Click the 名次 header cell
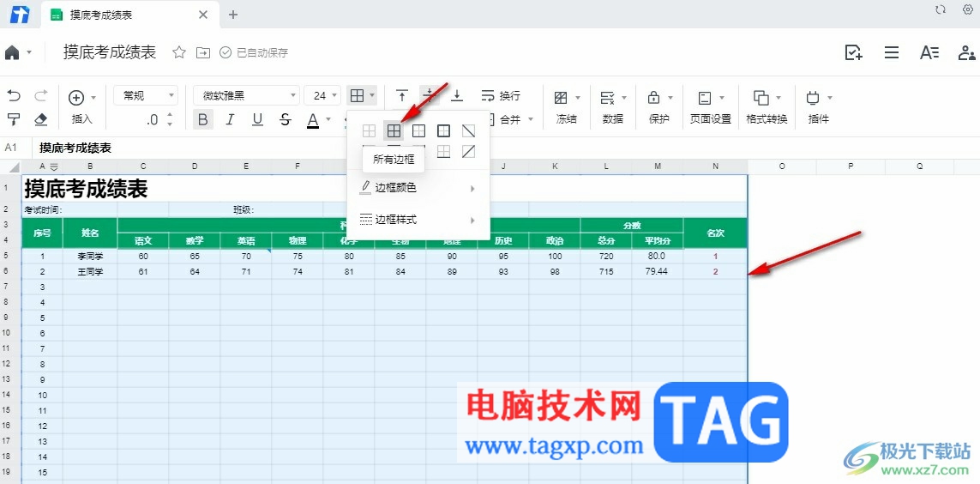Screen dimensions: 980x484 point(715,233)
